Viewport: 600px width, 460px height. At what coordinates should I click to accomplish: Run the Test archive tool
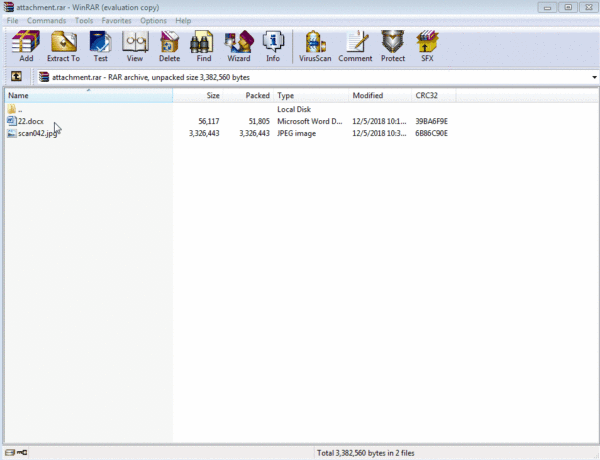pos(100,46)
